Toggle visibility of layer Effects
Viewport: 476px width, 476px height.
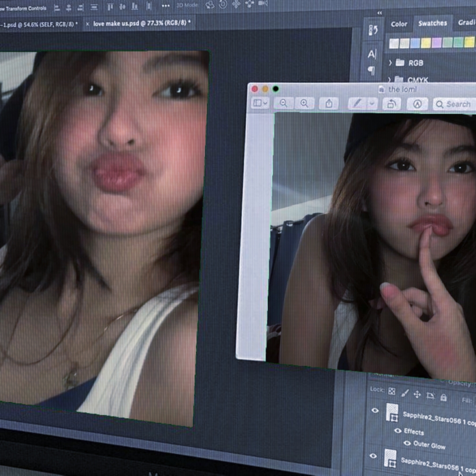pyautogui.click(x=398, y=430)
